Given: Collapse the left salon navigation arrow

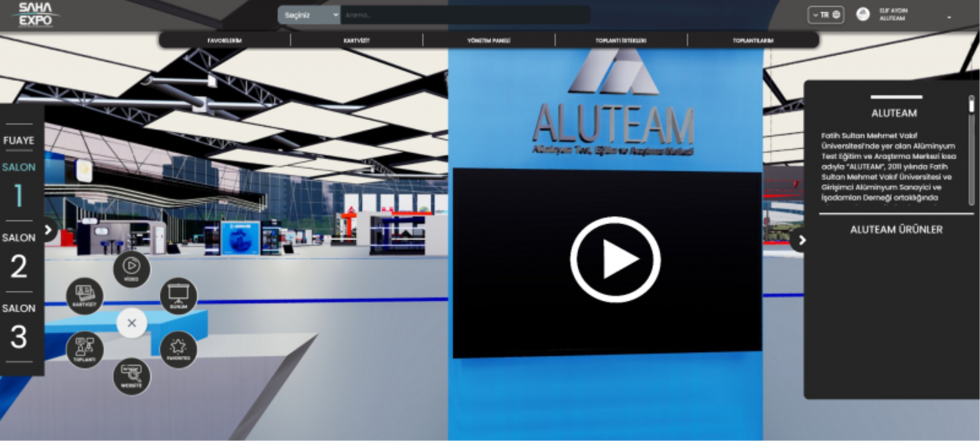Looking at the screenshot, I should (48, 230).
